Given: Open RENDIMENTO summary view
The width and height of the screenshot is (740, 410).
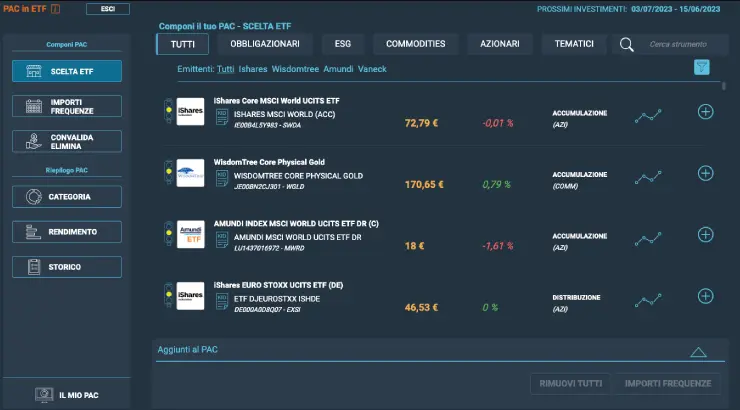Looking at the screenshot, I should (x=67, y=232).
